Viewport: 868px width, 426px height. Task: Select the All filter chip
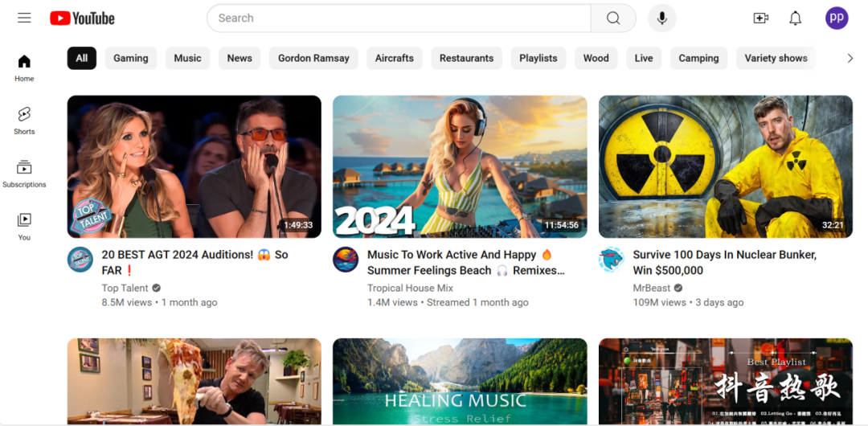pos(82,58)
